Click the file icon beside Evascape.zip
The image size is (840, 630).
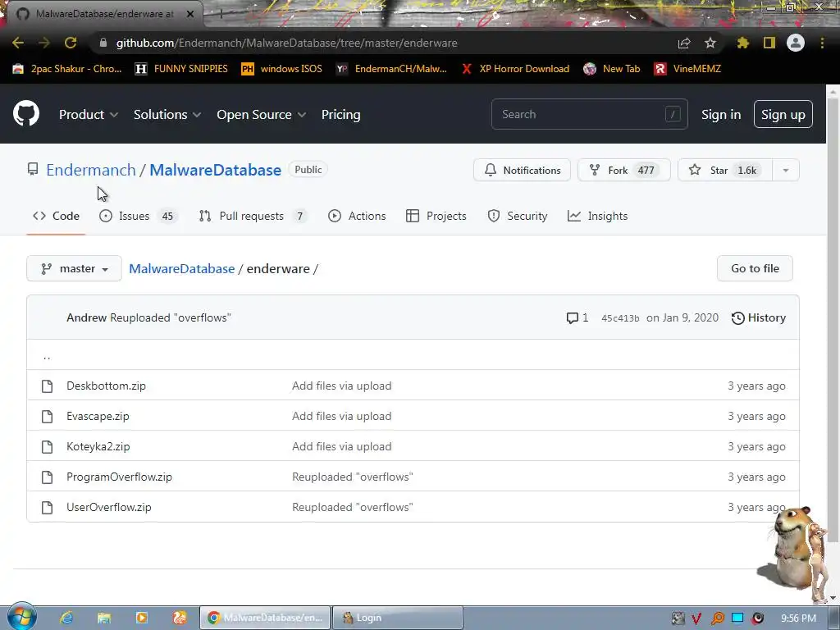pyautogui.click(x=47, y=416)
